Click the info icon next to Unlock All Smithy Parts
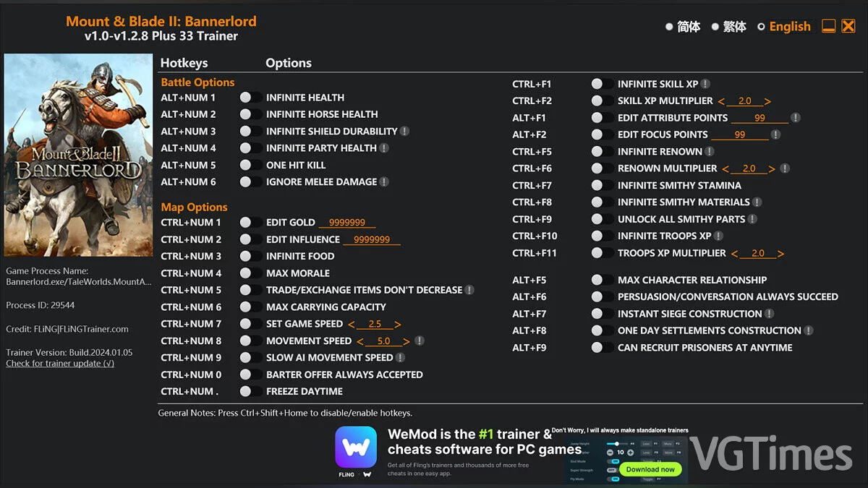The image size is (868, 488). click(x=752, y=219)
